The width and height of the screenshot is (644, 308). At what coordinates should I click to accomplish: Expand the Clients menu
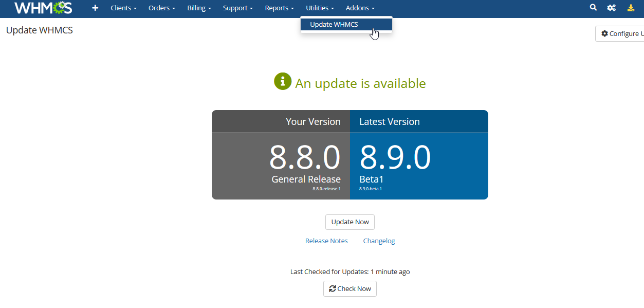[x=124, y=8]
